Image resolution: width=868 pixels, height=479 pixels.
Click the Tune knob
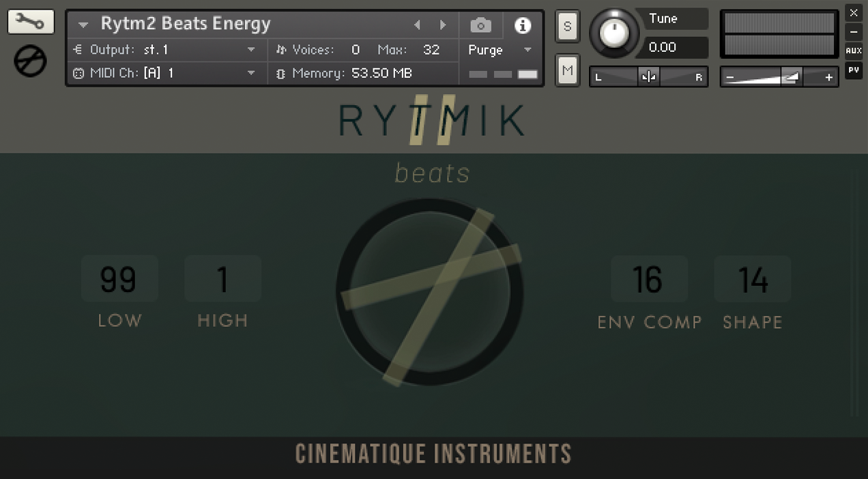point(615,33)
